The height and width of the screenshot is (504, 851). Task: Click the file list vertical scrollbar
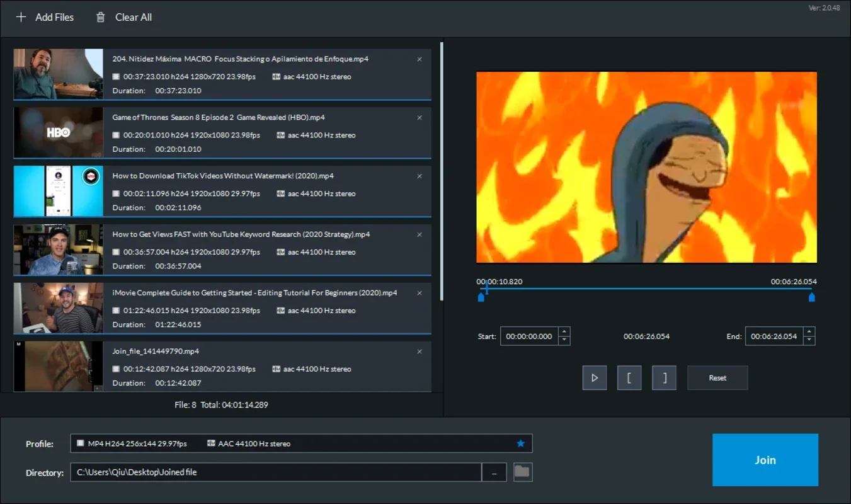coord(442,171)
